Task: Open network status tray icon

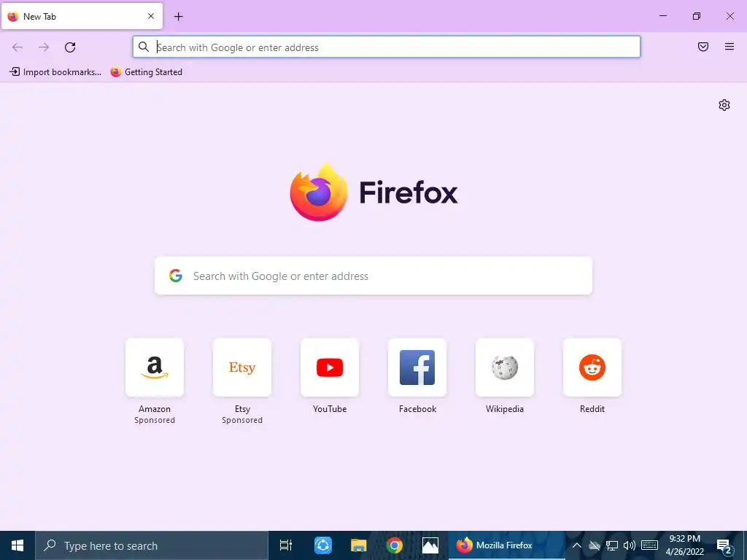Action: point(612,545)
